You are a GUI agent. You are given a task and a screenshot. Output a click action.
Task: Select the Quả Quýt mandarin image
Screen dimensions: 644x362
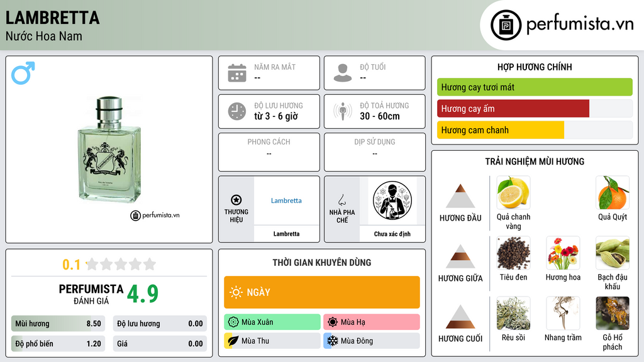pyautogui.click(x=613, y=192)
